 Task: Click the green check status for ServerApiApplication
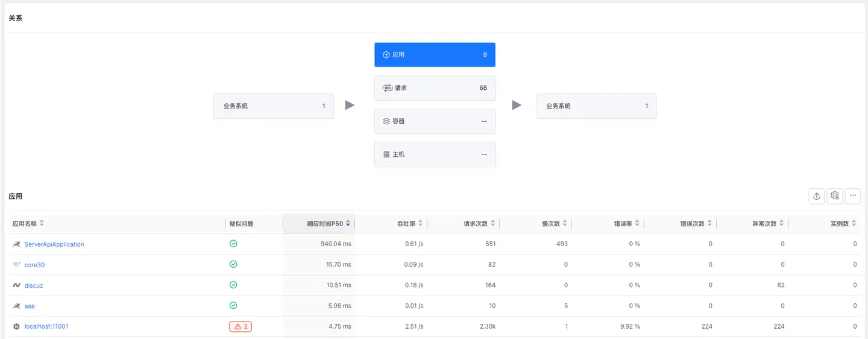(x=233, y=244)
